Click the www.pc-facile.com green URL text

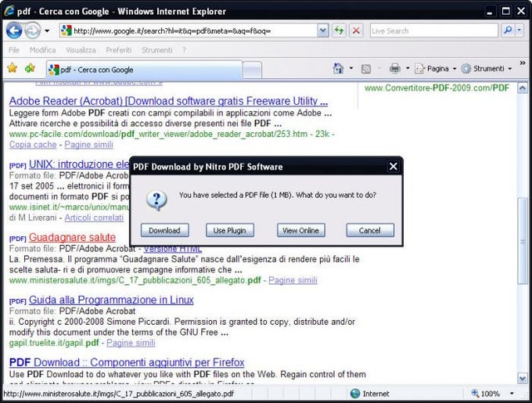tap(158, 134)
